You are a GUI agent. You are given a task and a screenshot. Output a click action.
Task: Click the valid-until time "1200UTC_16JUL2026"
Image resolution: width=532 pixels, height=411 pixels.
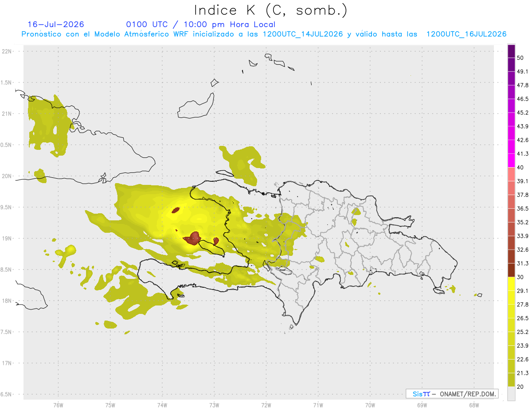[x=466, y=34]
